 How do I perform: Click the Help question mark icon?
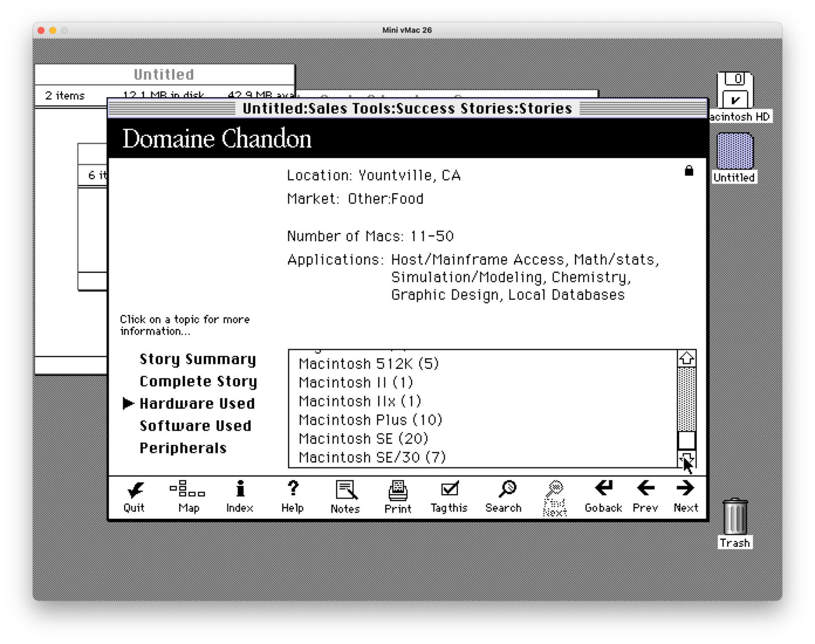point(292,496)
